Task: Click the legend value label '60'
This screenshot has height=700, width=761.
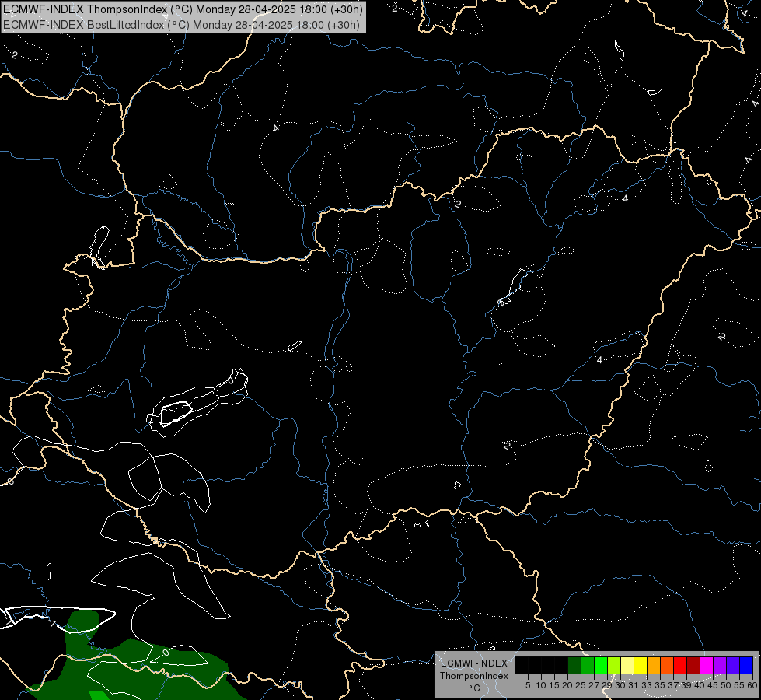Action: tap(752, 685)
